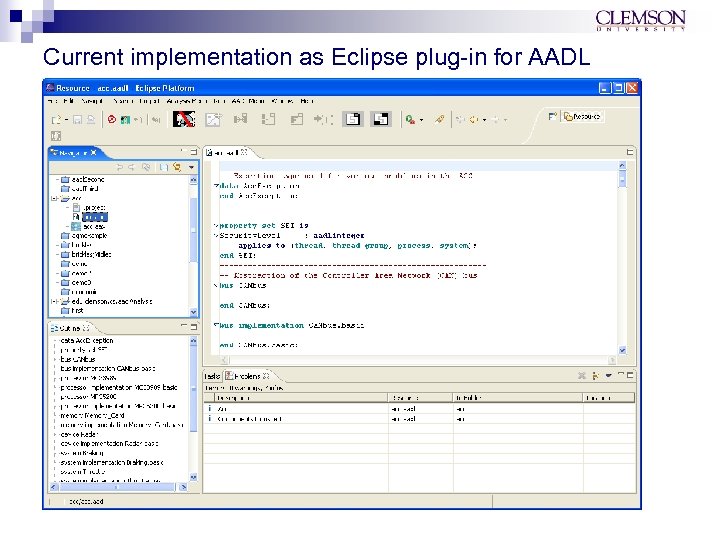Select the .project file in Navigator
The width and height of the screenshot is (720, 540).
89,208
